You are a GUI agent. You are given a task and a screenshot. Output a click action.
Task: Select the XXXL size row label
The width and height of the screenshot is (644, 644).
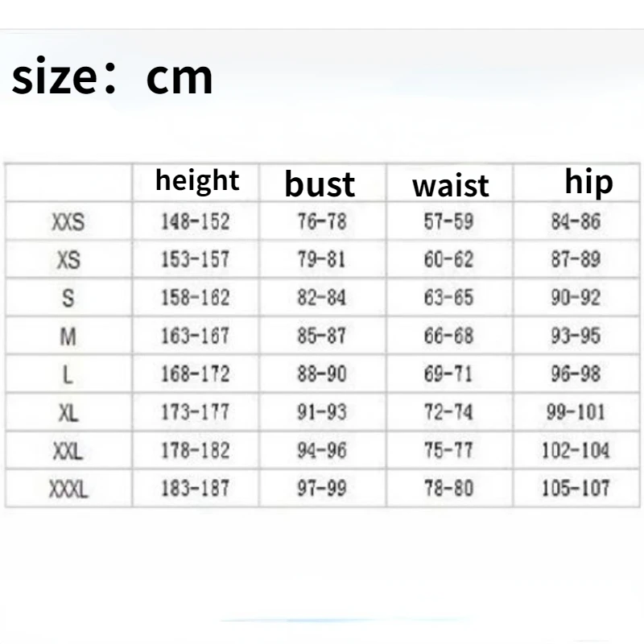pyautogui.click(x=68, y=488)
